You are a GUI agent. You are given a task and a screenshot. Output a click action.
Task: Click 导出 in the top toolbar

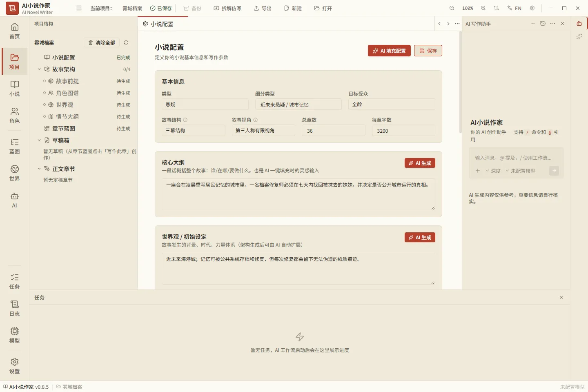(x=263, y=8)
